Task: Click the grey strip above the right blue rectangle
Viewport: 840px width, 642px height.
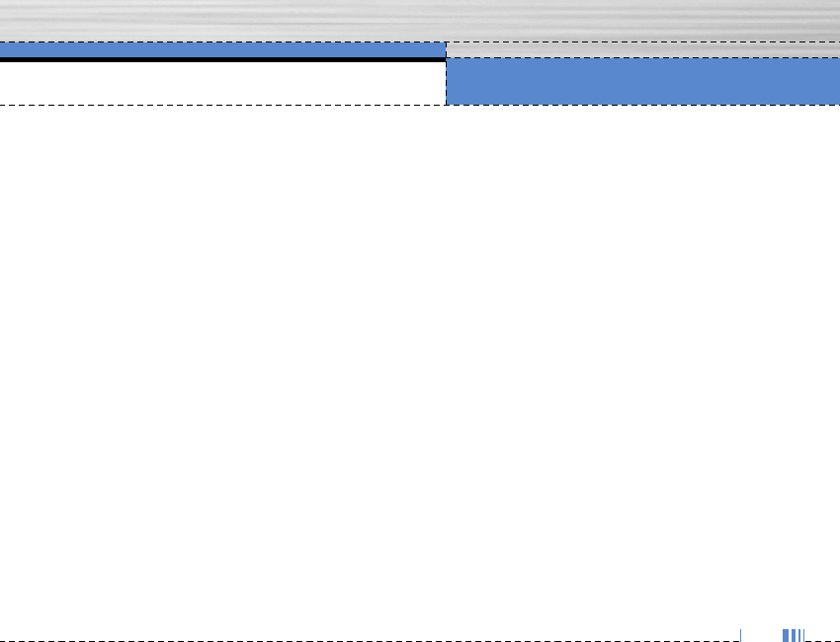Action: (643, 49)
